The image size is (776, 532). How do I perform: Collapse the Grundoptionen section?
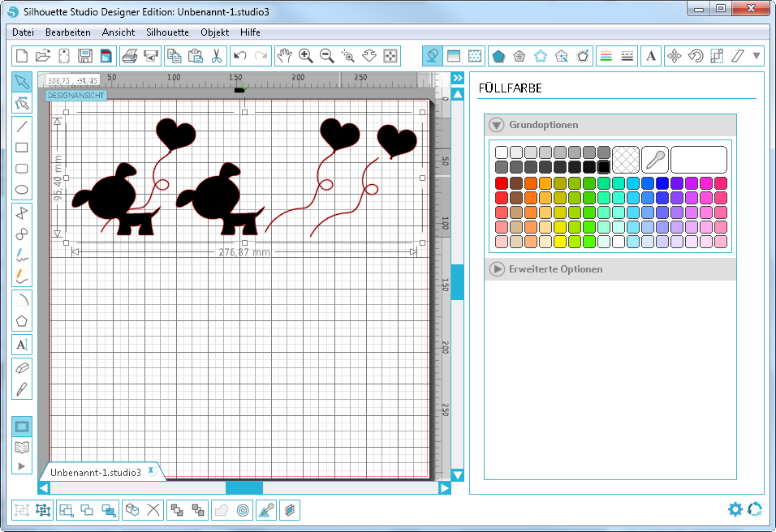(x=497, y=125)
